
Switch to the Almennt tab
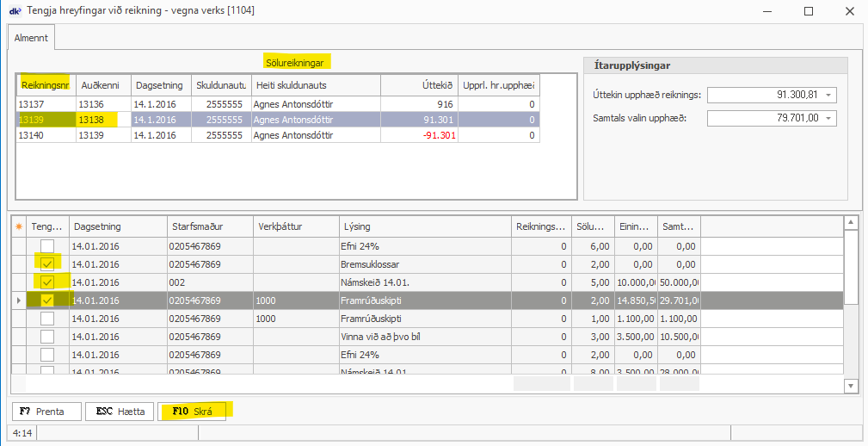(x=32, y=38)
